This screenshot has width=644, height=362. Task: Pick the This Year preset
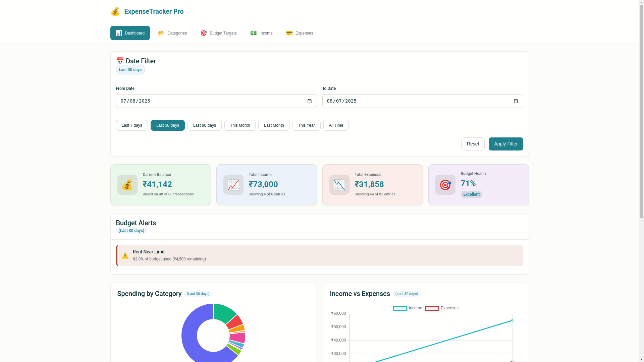coord(307,125)
